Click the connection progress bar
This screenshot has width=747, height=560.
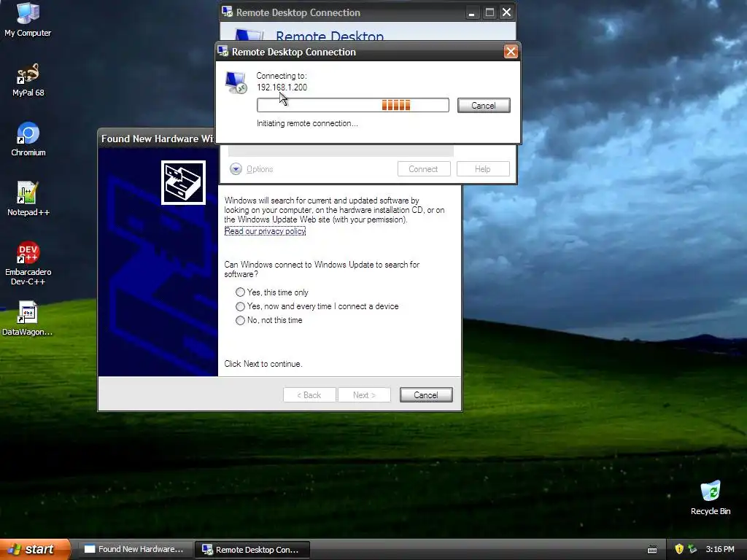(x=352, y=105)
